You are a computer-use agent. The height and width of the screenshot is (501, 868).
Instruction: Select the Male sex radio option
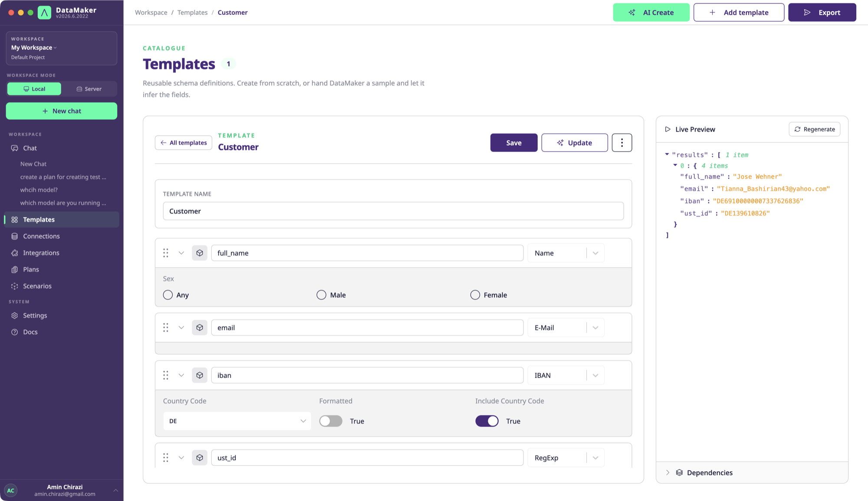click(x=321, y=295)
